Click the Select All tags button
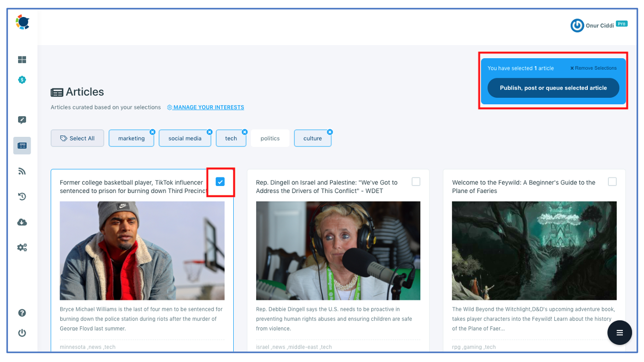Screen dimensions: 644x362 (x=77, y=138)
